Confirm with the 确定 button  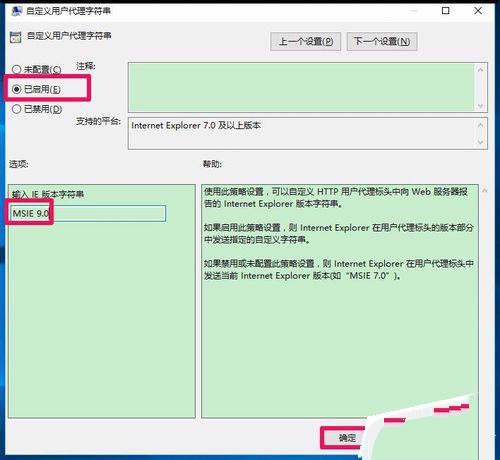click(x=347, y=437)
